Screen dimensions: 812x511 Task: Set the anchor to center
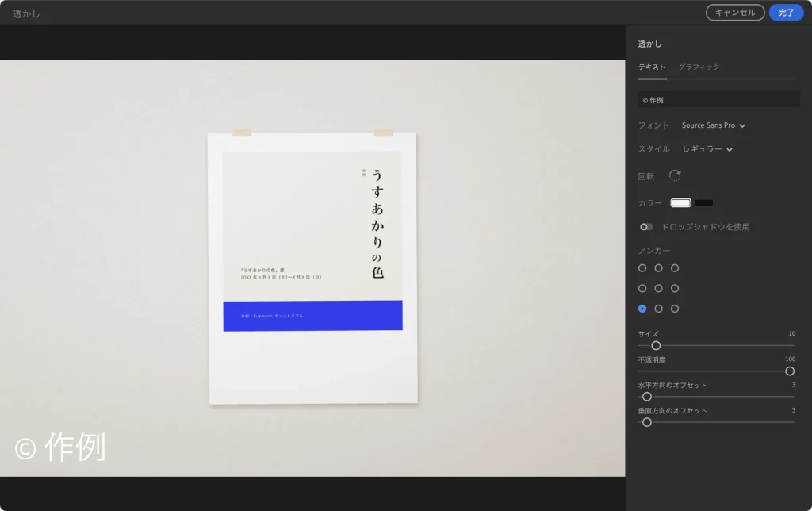(x=658, y=288)
